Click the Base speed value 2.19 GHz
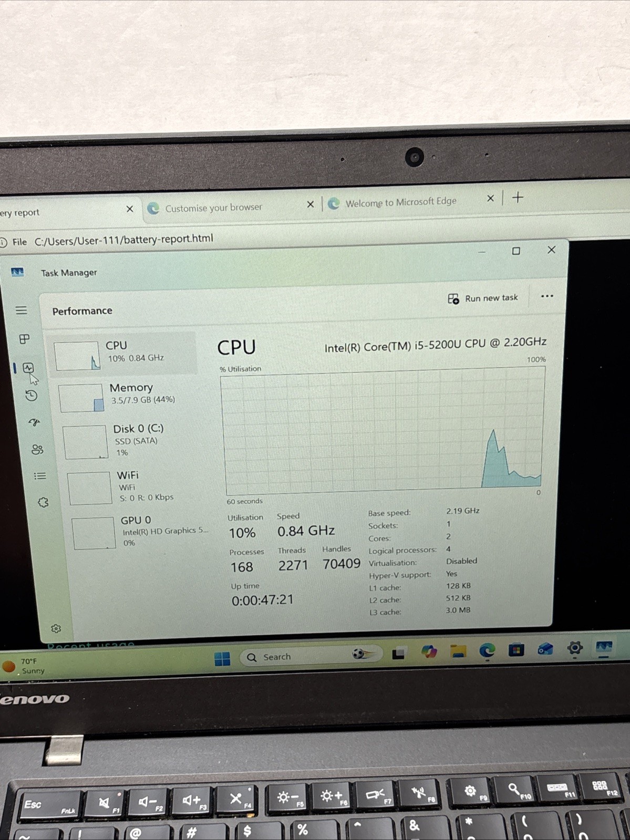The height and width of the screenshot is (840, 630). tap(463, 511)
